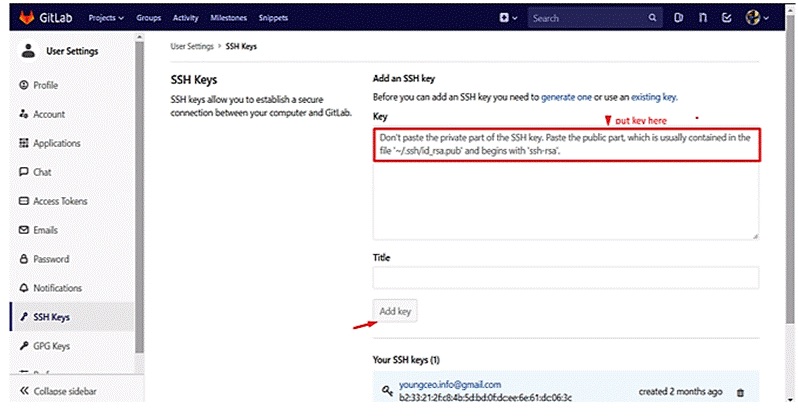Delete the youngceo.info@gmail.com SSH key
798x418 pixels.
click(740, 393)
